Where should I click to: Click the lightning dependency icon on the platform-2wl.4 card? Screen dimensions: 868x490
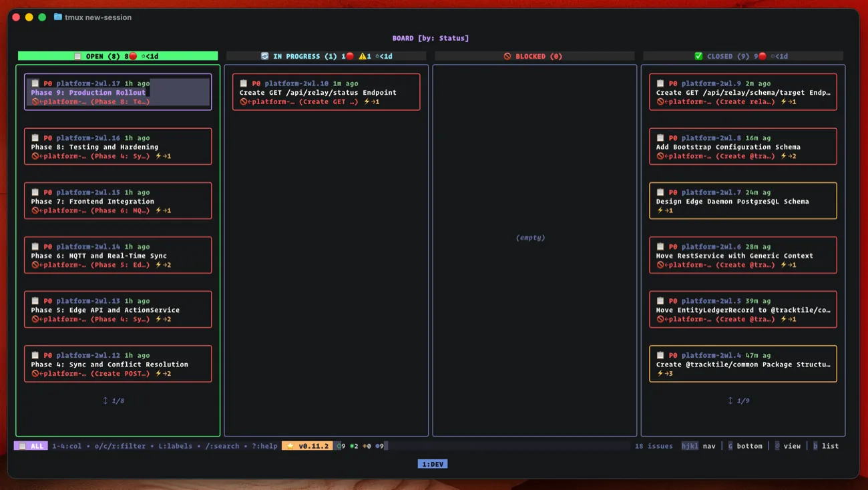click(659, 373)
